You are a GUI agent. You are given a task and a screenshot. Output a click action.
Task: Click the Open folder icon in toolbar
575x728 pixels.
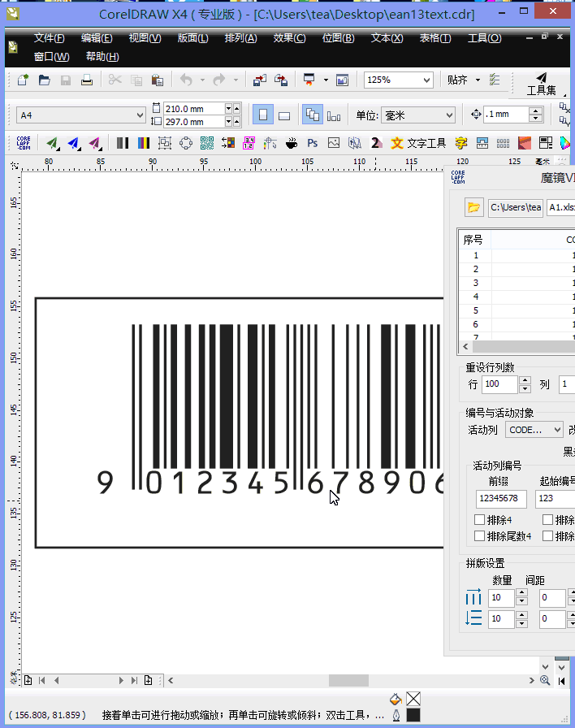coord(44,80)
